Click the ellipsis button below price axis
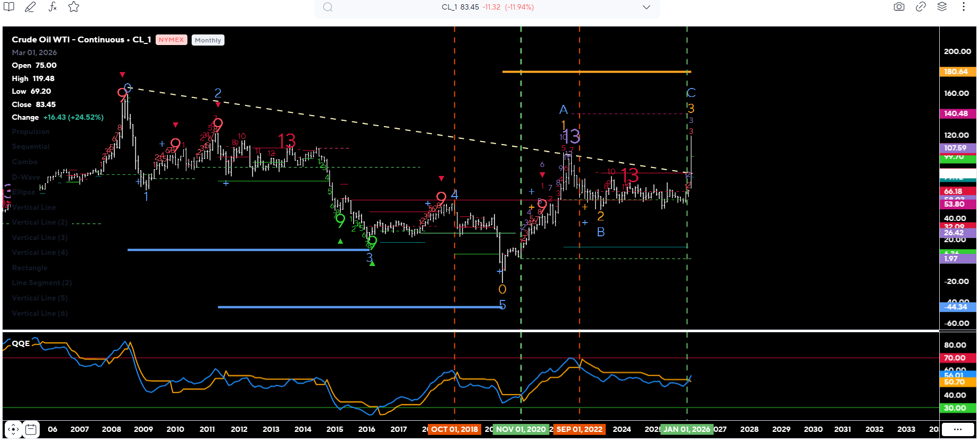This screenshot has height=443, width=980. tap(957, 429)
